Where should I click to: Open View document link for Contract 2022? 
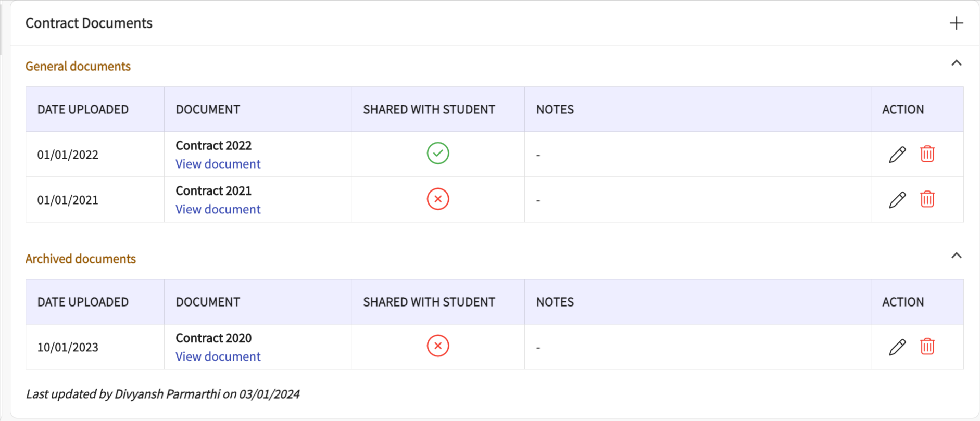pos(218,164)
